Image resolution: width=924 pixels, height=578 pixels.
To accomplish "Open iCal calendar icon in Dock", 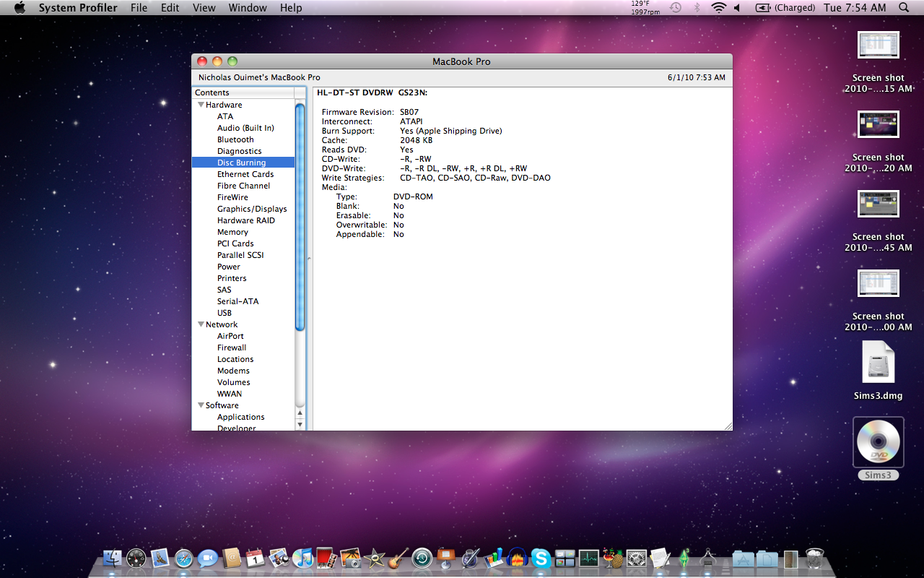I will click(255, 558).
